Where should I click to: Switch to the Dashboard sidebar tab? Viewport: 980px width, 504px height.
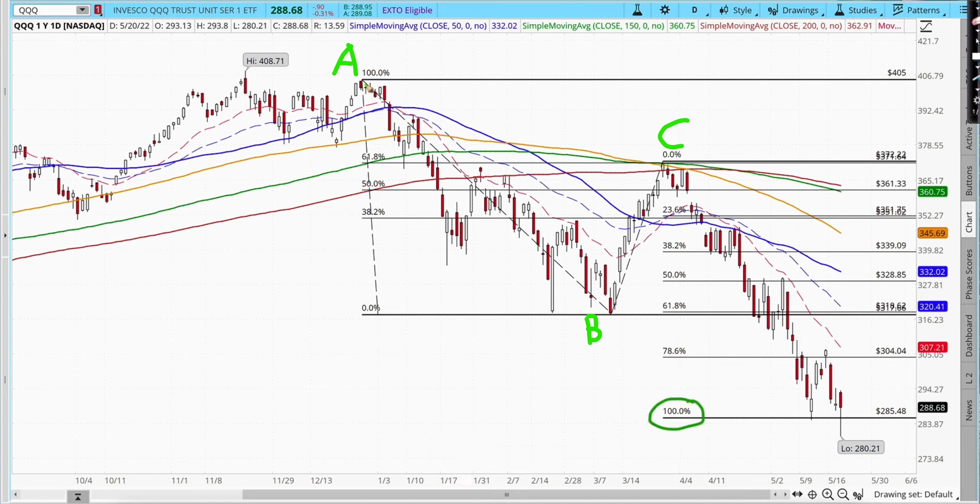coord(969,336)
